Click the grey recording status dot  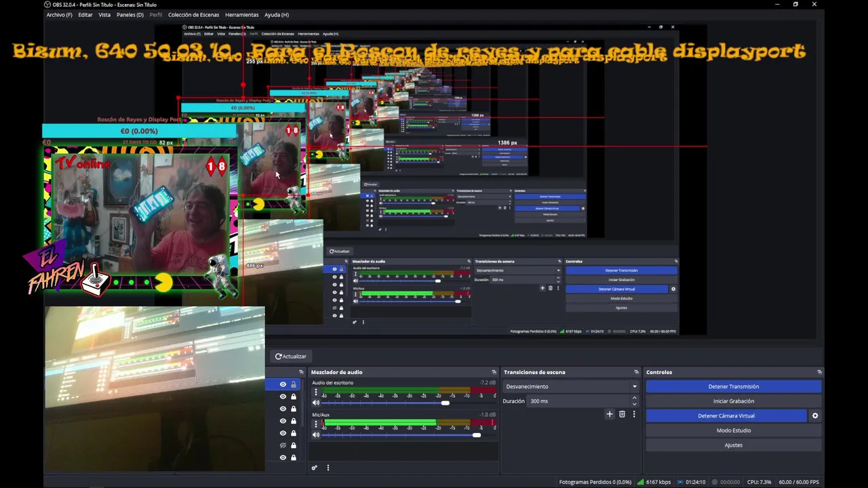[x=714, y=483]
